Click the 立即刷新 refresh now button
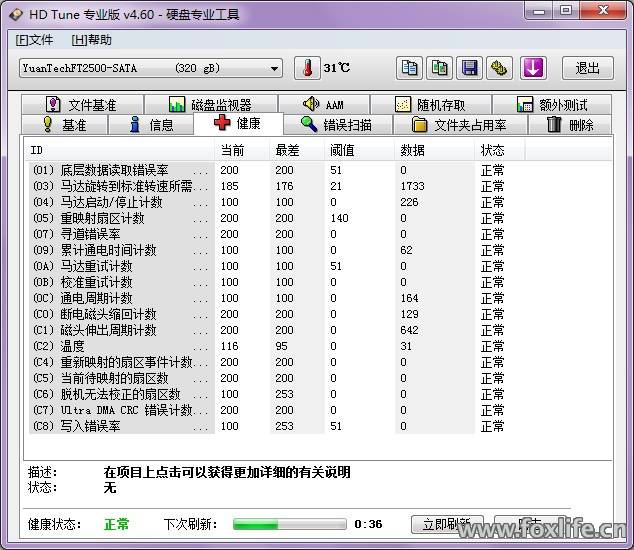The height and width of the screenshot is (550, 634). pos(447,524)
